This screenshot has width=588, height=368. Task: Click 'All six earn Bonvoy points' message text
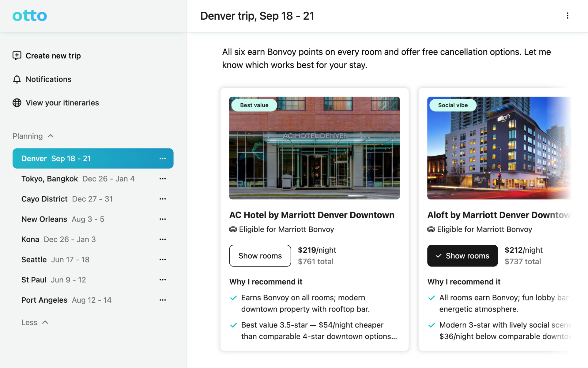[x=386, y=58]
